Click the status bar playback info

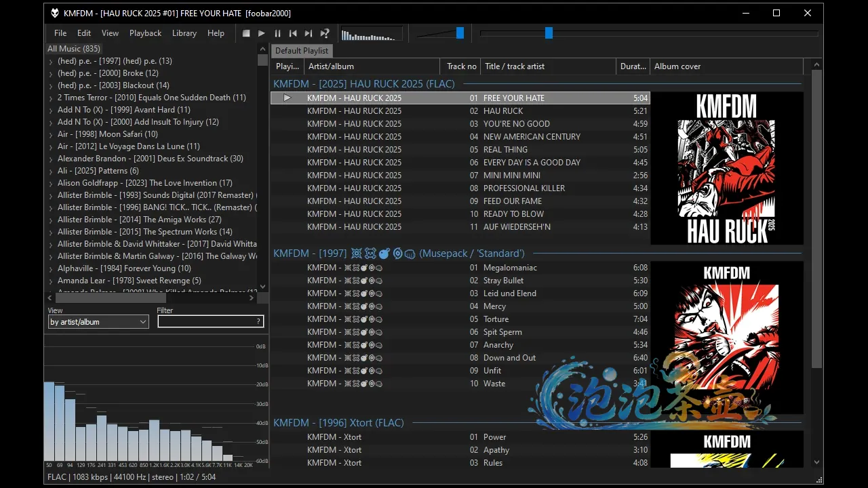coord(132,477)
